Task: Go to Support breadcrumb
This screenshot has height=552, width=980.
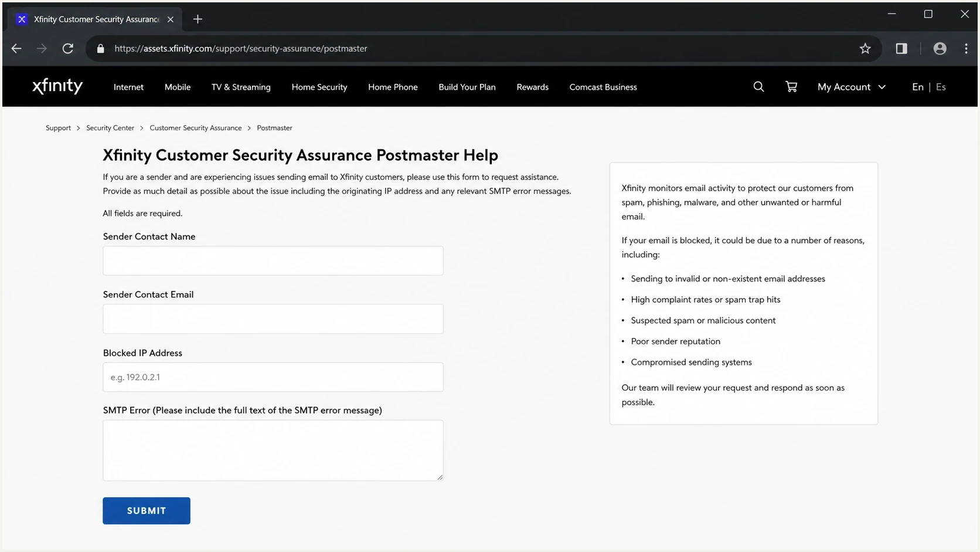Action: tap(58, 128)
